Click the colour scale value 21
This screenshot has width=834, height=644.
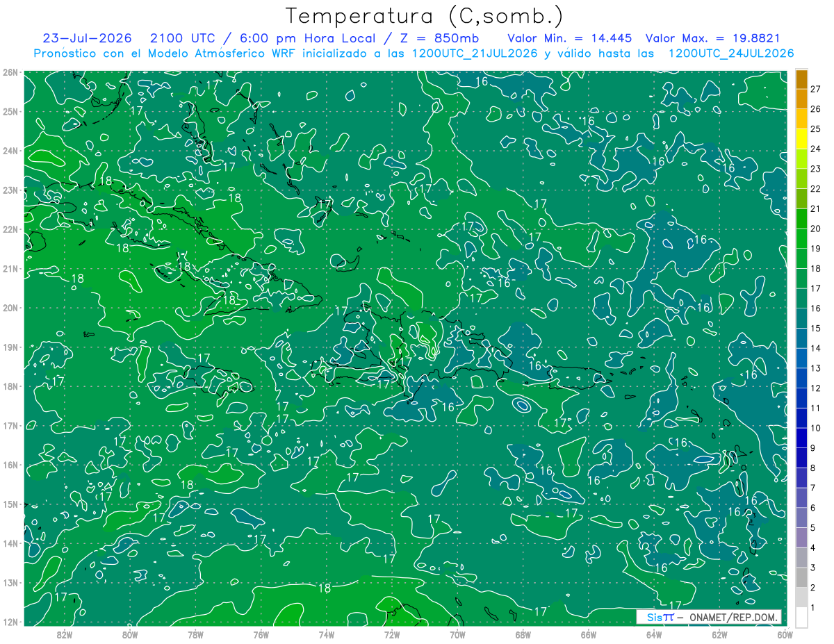coord(816,209)
